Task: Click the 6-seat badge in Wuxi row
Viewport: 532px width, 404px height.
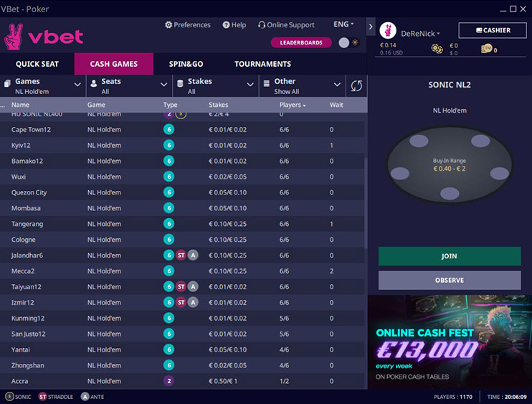Action: coord(168,177)
